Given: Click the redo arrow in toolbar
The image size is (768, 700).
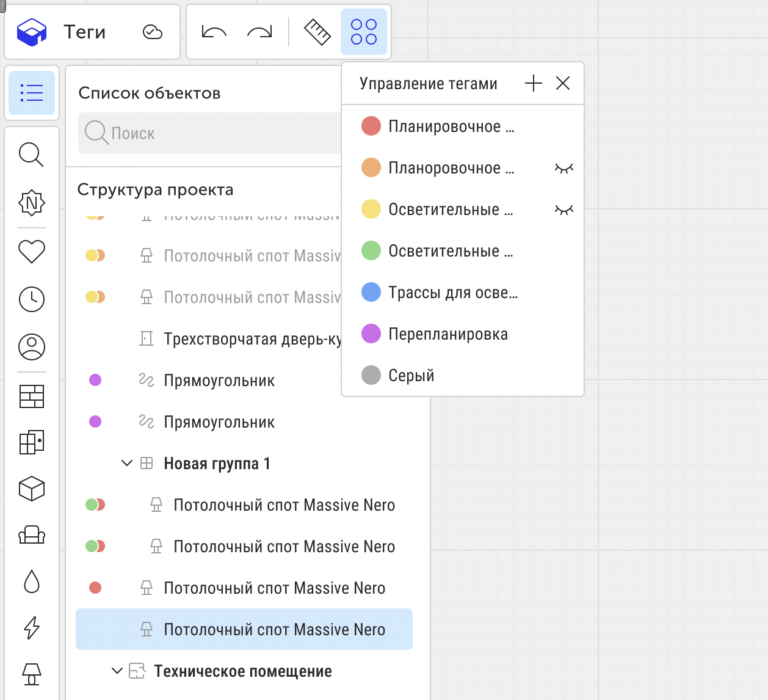Looking at the screenshot, I should point(259,32).
